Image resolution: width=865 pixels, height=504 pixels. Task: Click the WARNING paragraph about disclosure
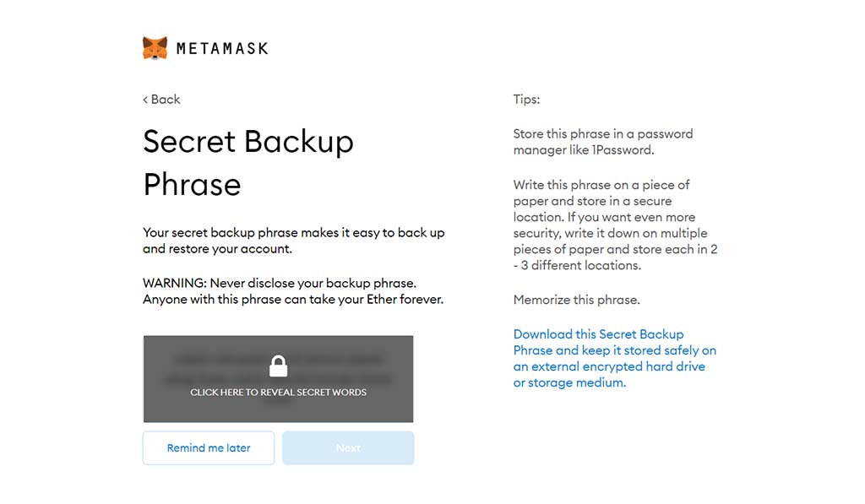click(x=293, y=290)
